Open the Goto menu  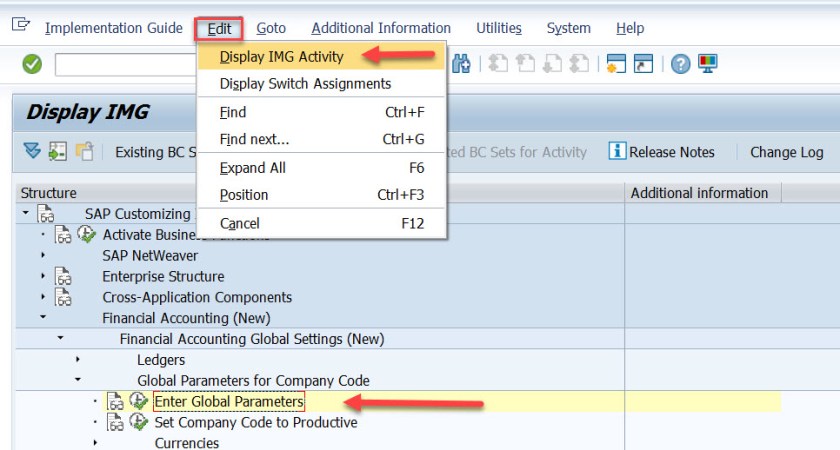(x=271, y=28)
